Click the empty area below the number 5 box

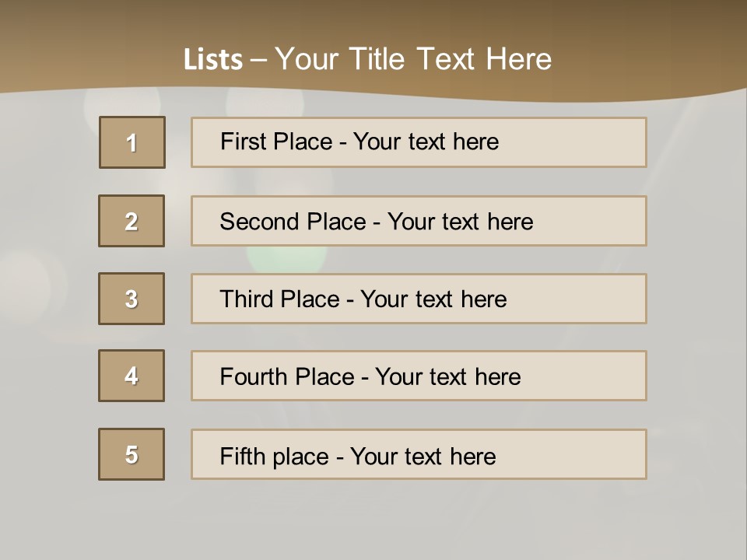pyautogui.click(x=132, y=517)
